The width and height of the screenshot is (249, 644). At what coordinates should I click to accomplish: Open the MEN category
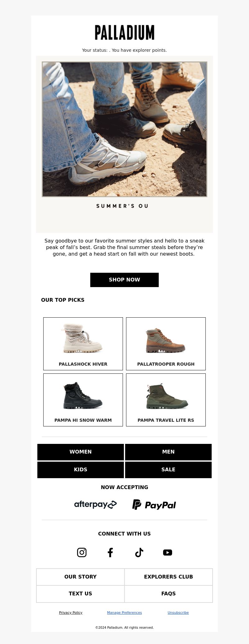click(168, 452)
